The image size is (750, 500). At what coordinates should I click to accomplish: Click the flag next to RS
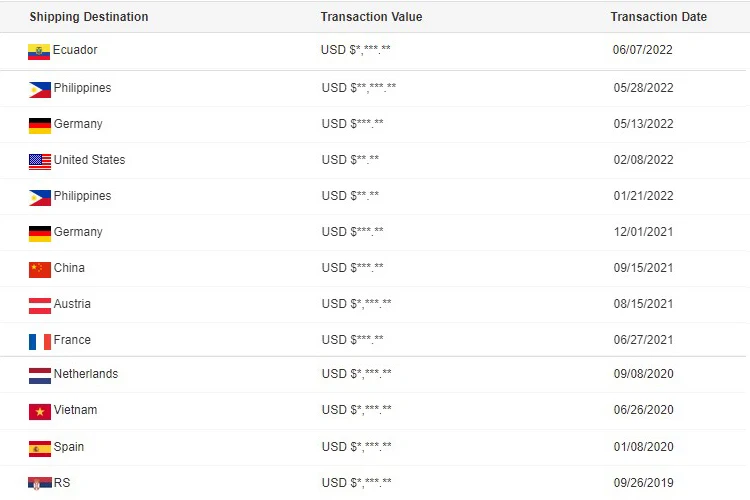[x=40, y=484]
